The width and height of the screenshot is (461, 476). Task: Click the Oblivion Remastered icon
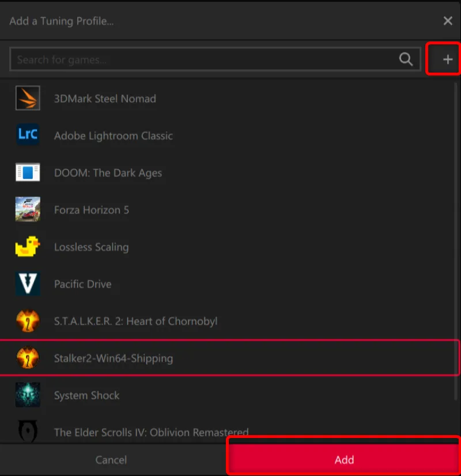tap(28, 431)
